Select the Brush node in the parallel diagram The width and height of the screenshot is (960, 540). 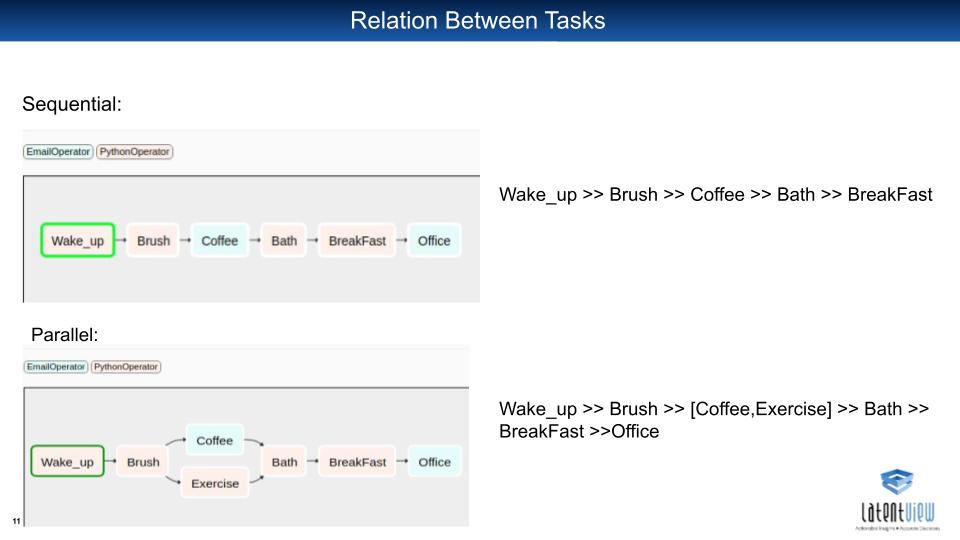(x=143, y=462)
